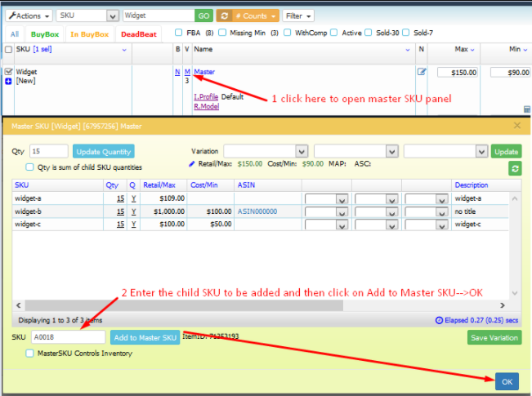Close the Master SKU panel with X

coord(516,126)
